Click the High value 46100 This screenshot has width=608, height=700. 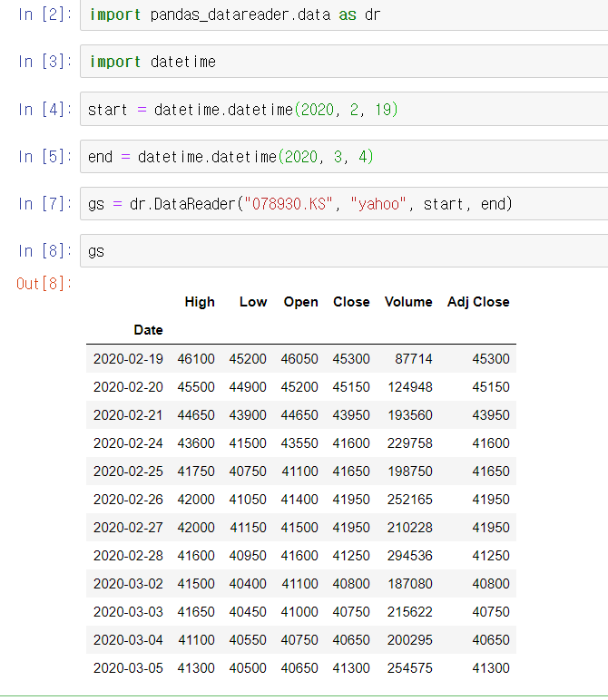(x=196, y=358)
